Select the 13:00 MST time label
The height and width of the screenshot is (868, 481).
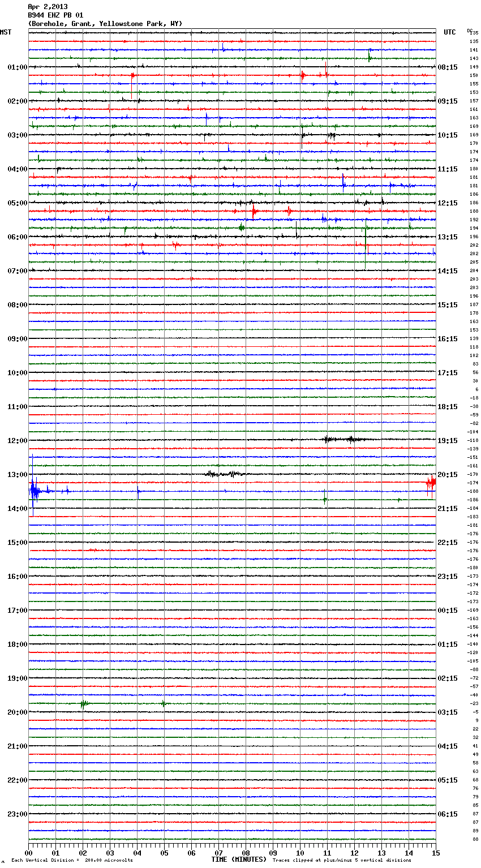point(18,475)
